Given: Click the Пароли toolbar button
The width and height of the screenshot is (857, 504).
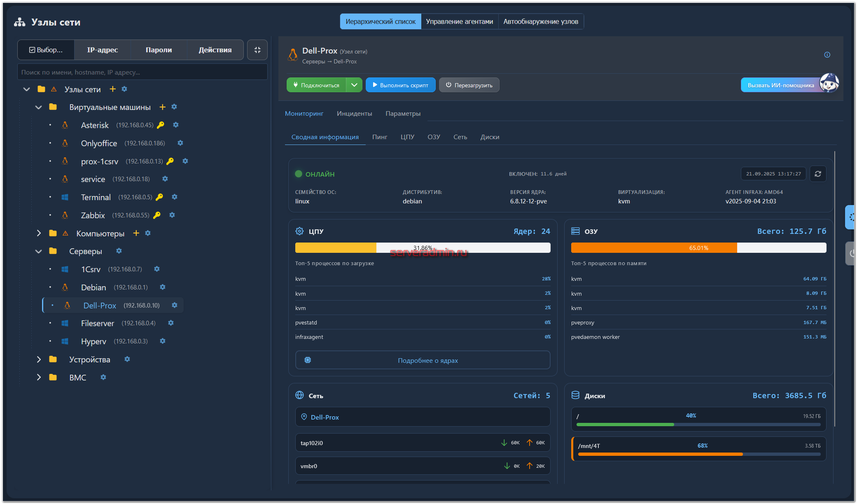Looking at the screenshot, I should coord(159,50).
